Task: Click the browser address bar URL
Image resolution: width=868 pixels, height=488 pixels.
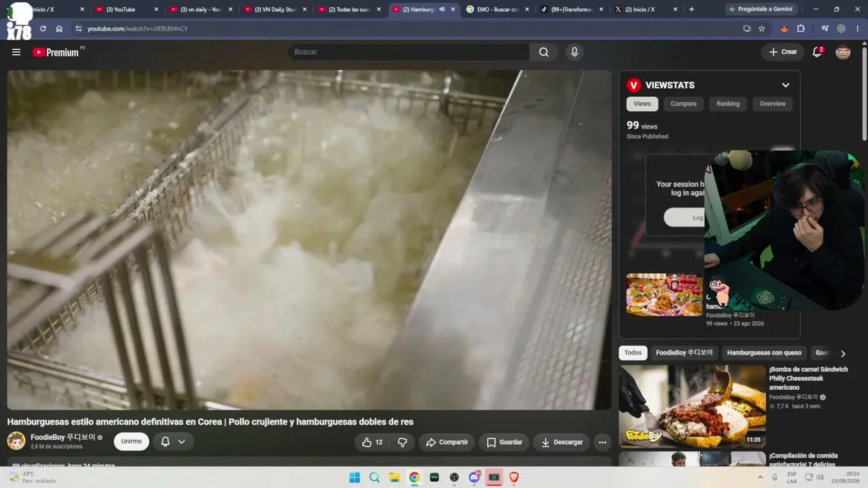Action: (x=138, y=28)
